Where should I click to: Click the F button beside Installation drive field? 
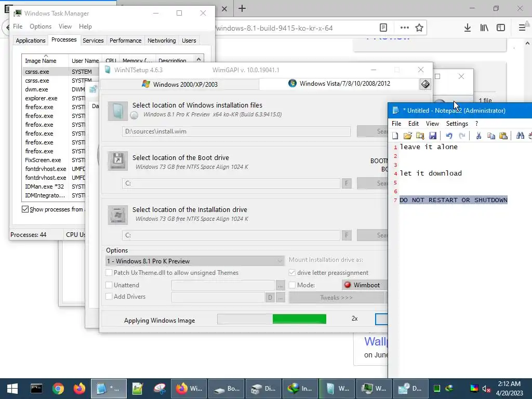(347, 235)
